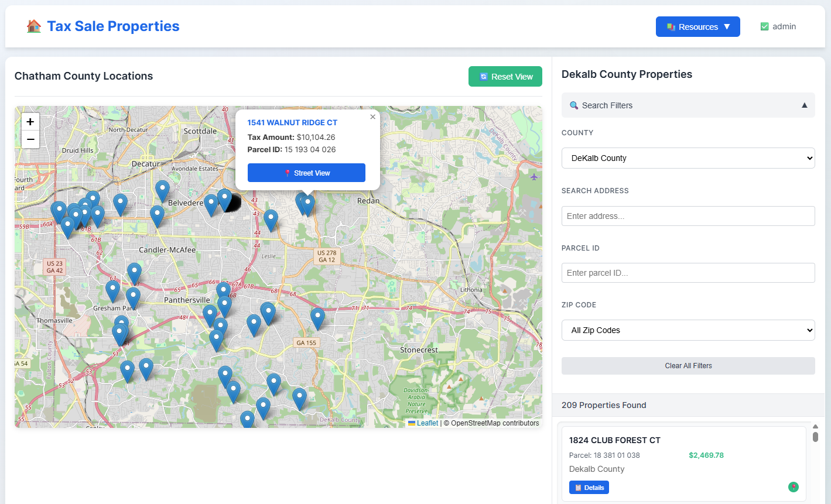Collapse the Search Filters section
The width and height of the screenshot is (831, 504).
[x=804, y=105]
